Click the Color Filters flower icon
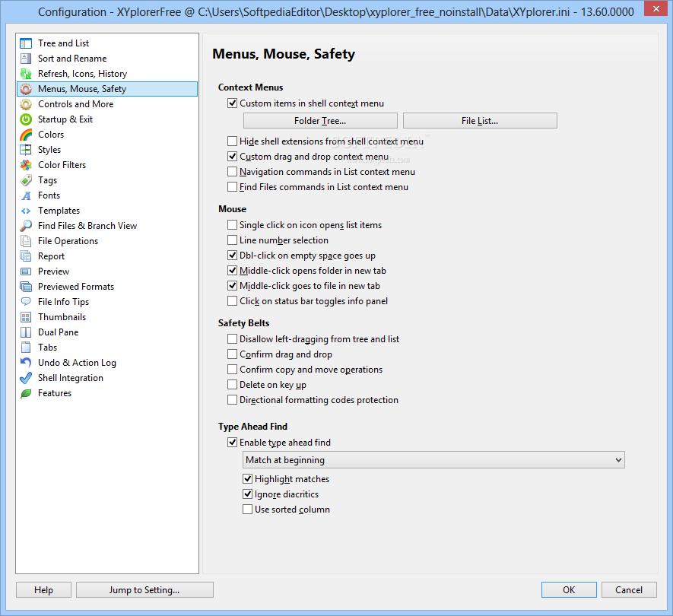The height and width of the screenshot is (616, 673). (x=26, y=165)
